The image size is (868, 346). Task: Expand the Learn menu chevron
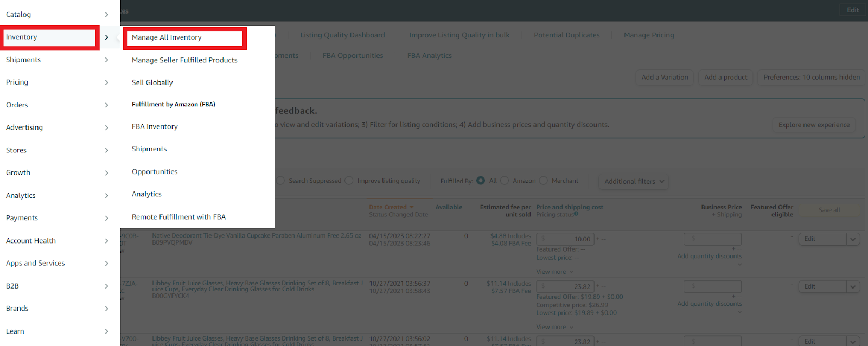(106, 331)
